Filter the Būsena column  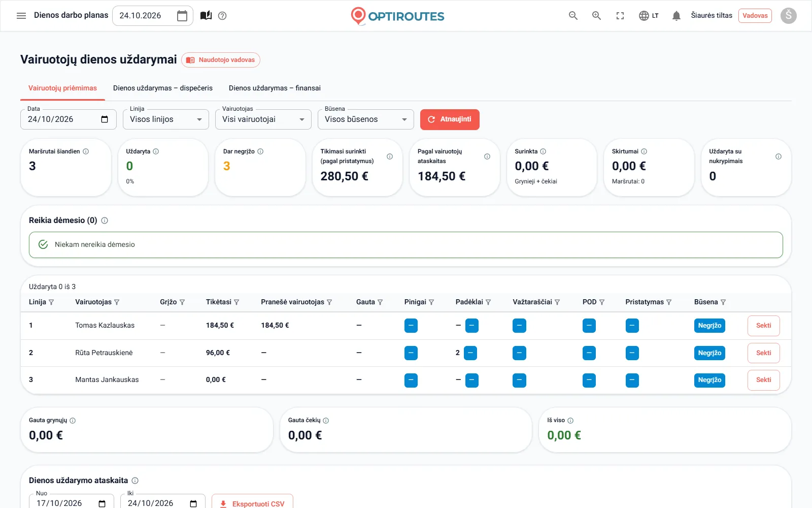click(723, 302)
